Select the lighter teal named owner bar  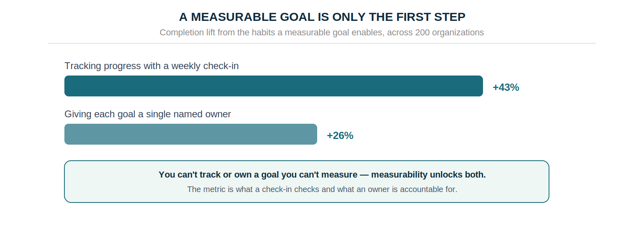coord(191,134)
